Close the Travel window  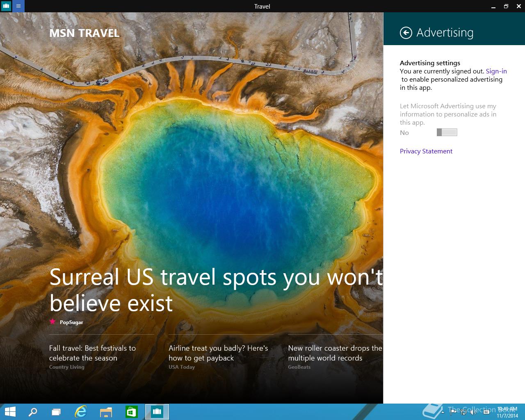(x=518, y=6)
